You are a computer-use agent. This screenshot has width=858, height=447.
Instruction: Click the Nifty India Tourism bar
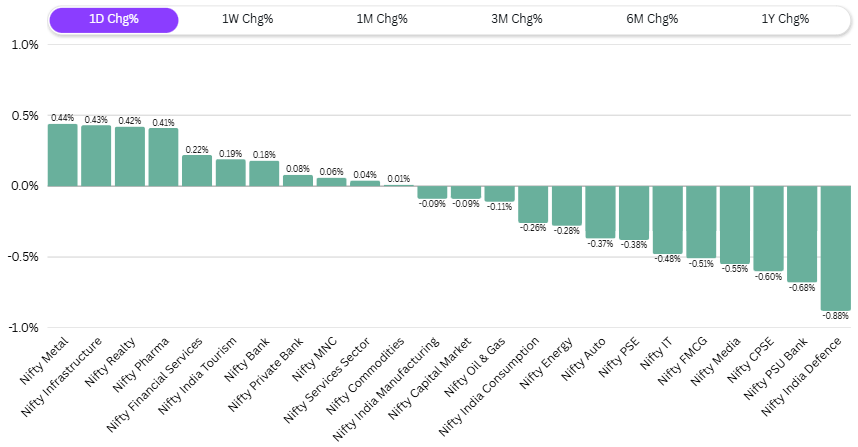point(231,173)
